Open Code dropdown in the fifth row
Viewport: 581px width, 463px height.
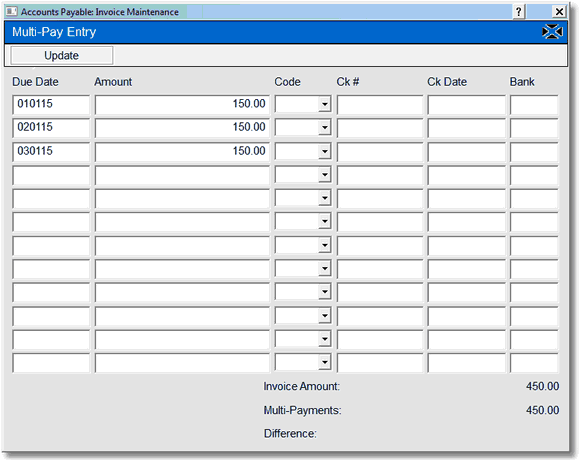click(x=325, y=198)
